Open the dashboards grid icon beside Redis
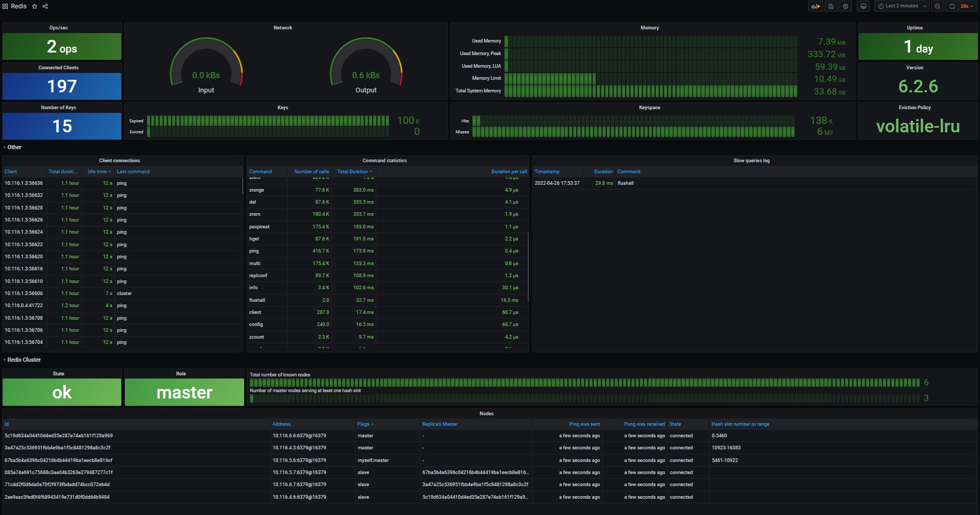The image size is (980, 515). [x=5, y=6]
